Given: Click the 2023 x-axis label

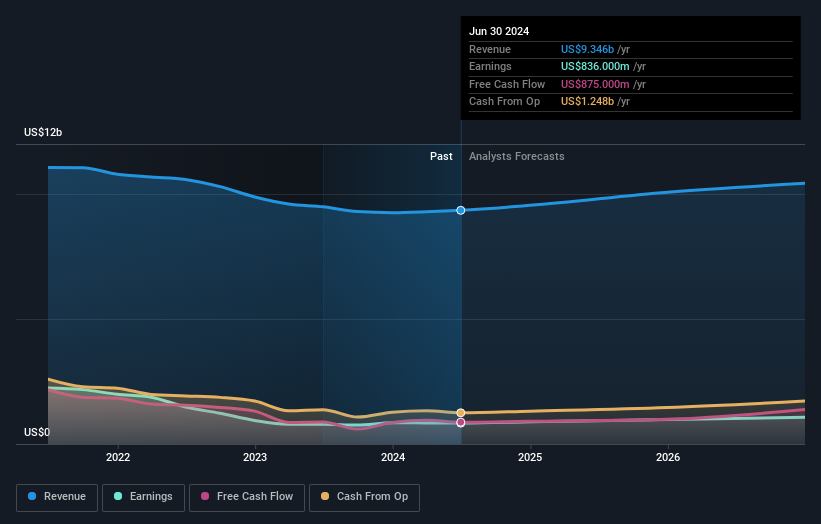Looking at the screenshot, I should (x=255, y=458).
